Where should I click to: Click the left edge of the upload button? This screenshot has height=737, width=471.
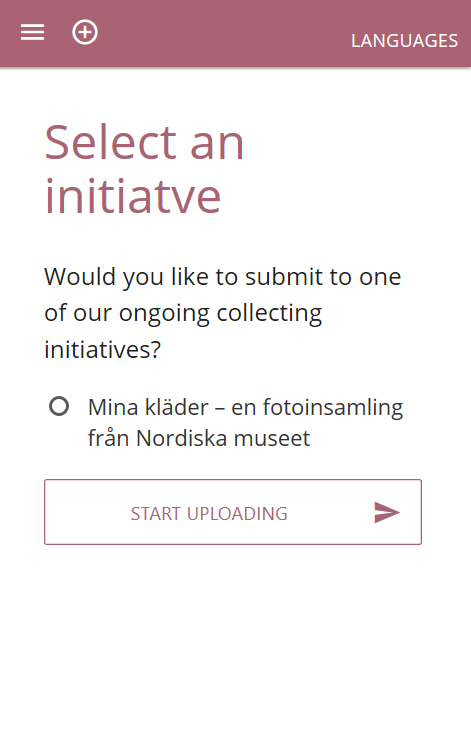tap(52, 512)
